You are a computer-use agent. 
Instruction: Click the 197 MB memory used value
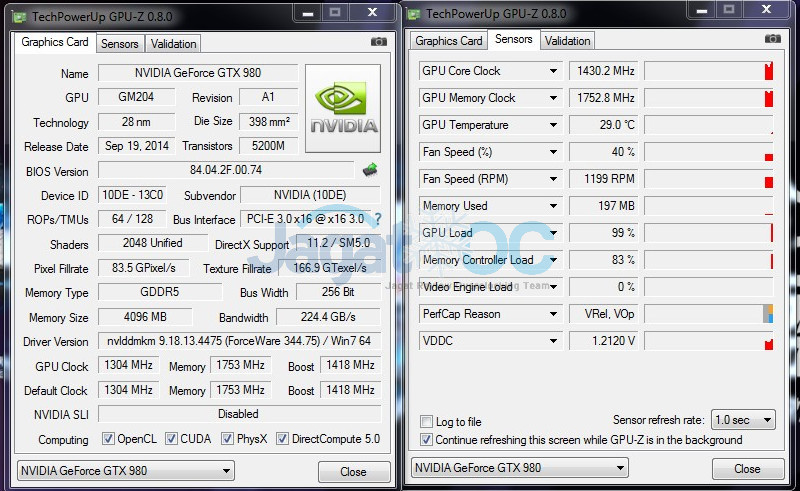click(603, 206)
